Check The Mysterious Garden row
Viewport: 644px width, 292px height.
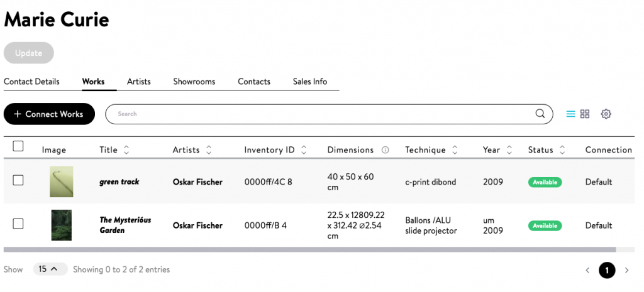point(18,224)
